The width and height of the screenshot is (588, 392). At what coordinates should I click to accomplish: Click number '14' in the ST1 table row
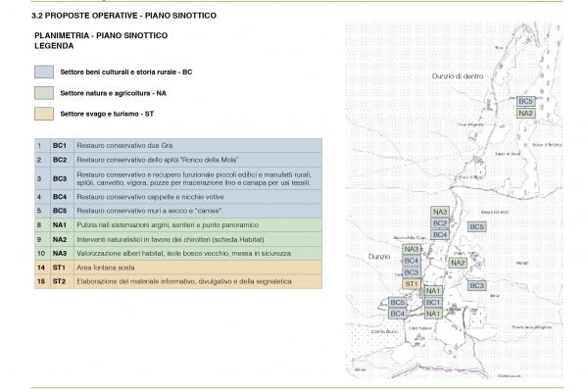point(41,268)
